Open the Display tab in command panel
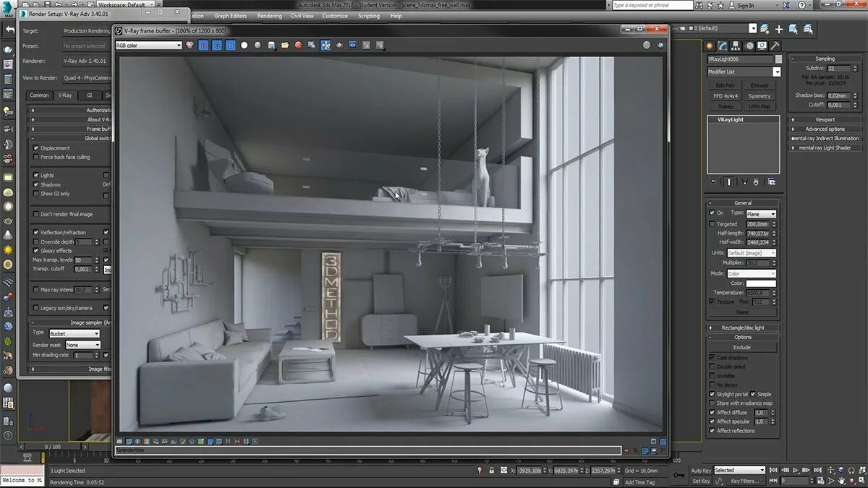868x488 pixels. pyautogui.click(x=762, y=46)
